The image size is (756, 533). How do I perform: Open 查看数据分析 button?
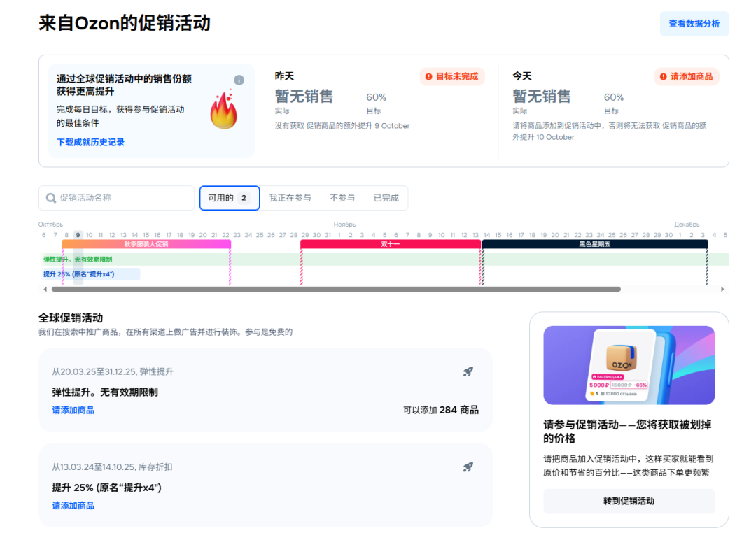pyautogui.click(x=694, y=24)
